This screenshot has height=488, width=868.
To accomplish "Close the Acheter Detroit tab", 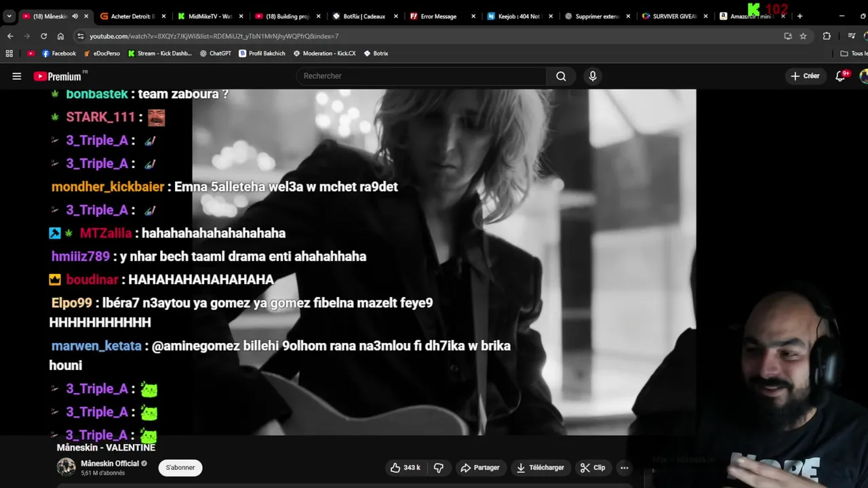I will (163, 16).
